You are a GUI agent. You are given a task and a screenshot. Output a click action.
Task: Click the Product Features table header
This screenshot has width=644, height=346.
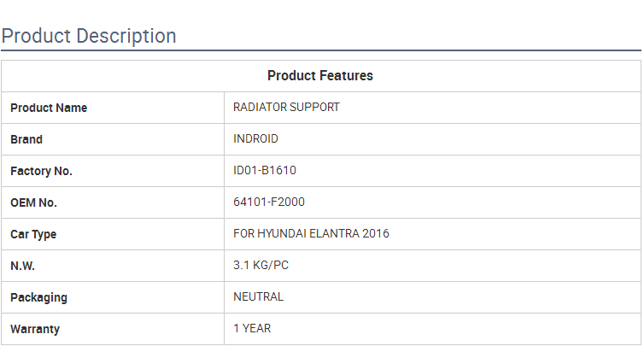(320, 76)
